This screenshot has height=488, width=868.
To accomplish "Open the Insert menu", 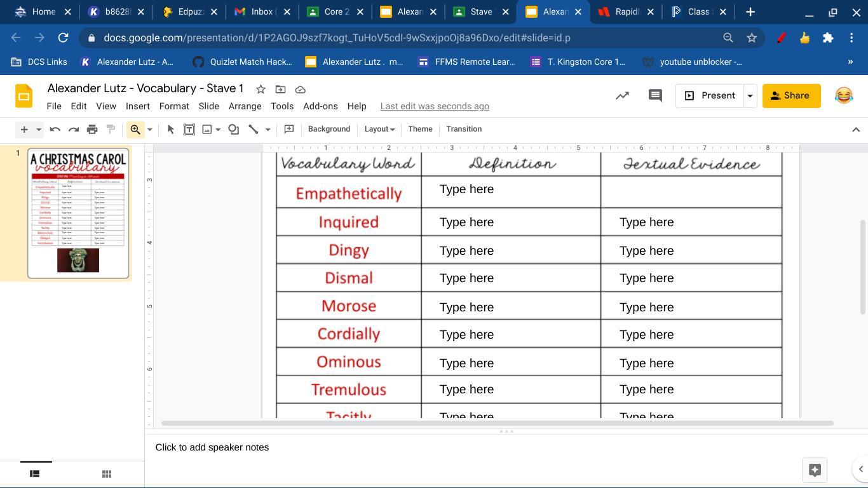I will point(137,106).
